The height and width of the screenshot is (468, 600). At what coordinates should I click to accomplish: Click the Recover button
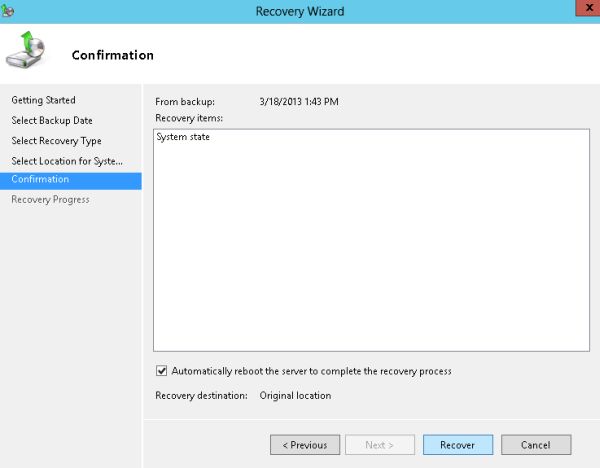pos(458,445)
